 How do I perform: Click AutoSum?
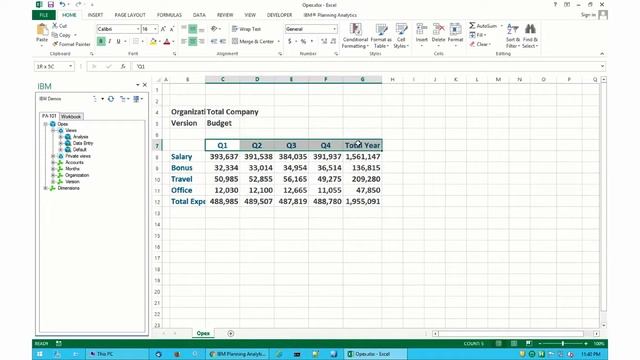point(483,26)
